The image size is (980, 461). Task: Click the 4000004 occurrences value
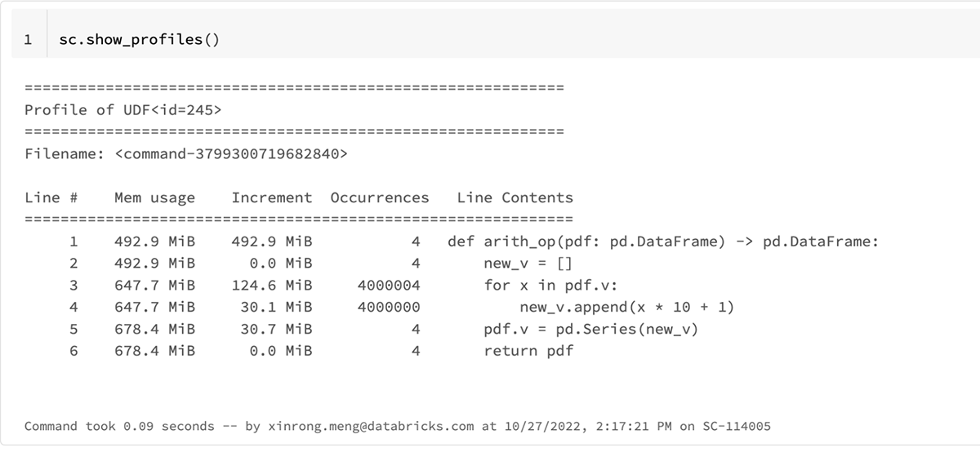point(389,286)
